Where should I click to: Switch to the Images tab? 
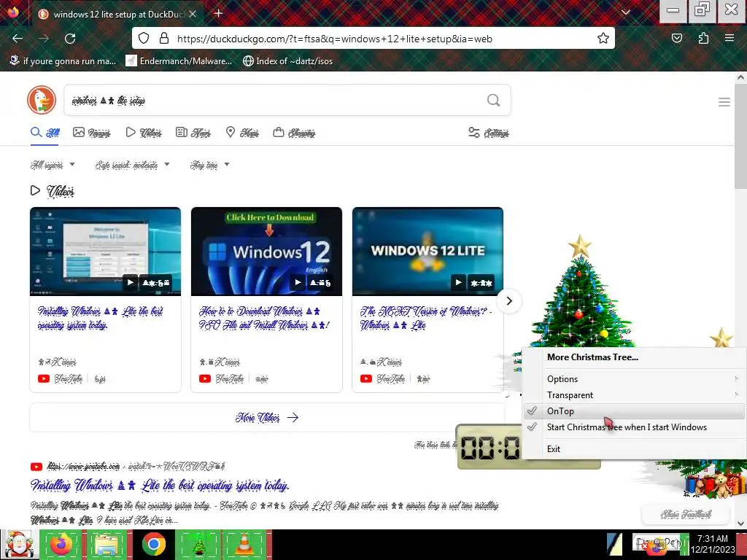(91, 133)
